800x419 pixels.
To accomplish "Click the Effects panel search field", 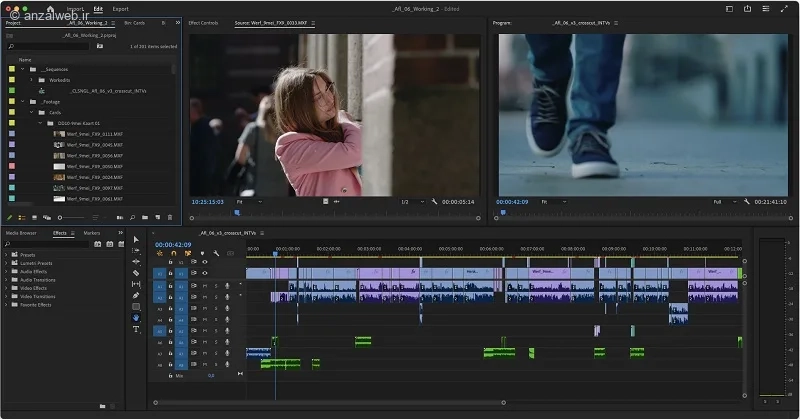I will (47, 244).
